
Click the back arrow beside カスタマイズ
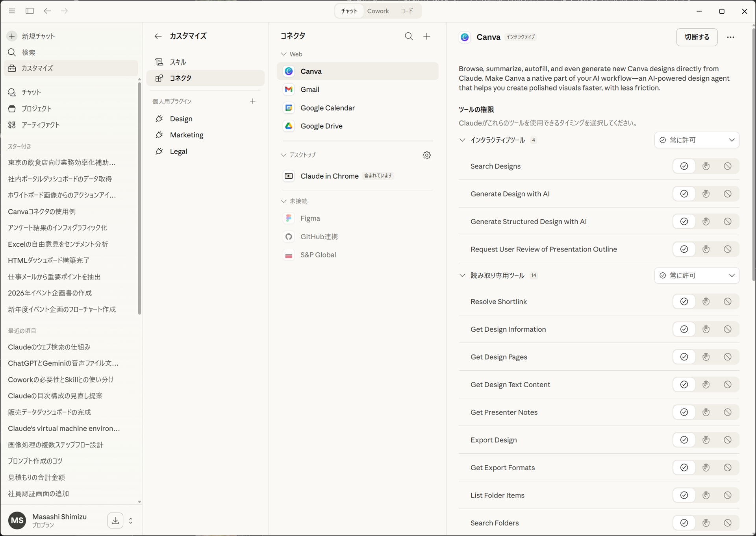[x=158, y=36]
